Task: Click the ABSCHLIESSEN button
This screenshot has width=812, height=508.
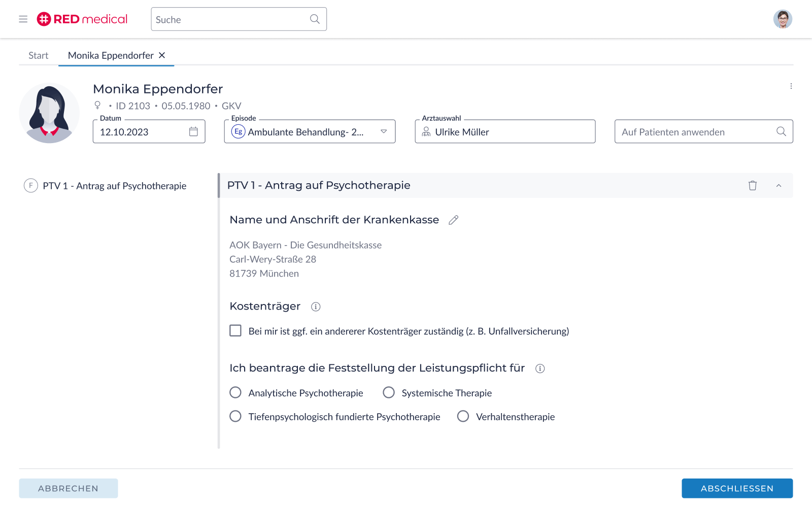Action: (x=737, y=488)
